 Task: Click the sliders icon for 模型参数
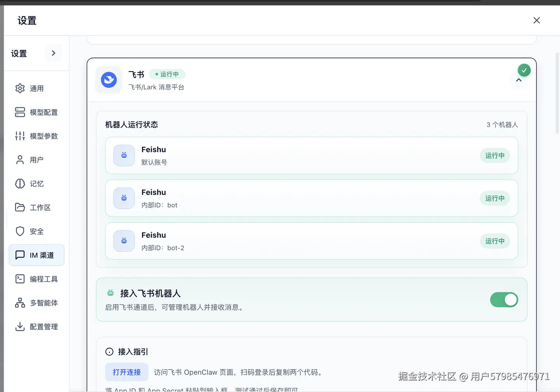click(x=20, y=136)
